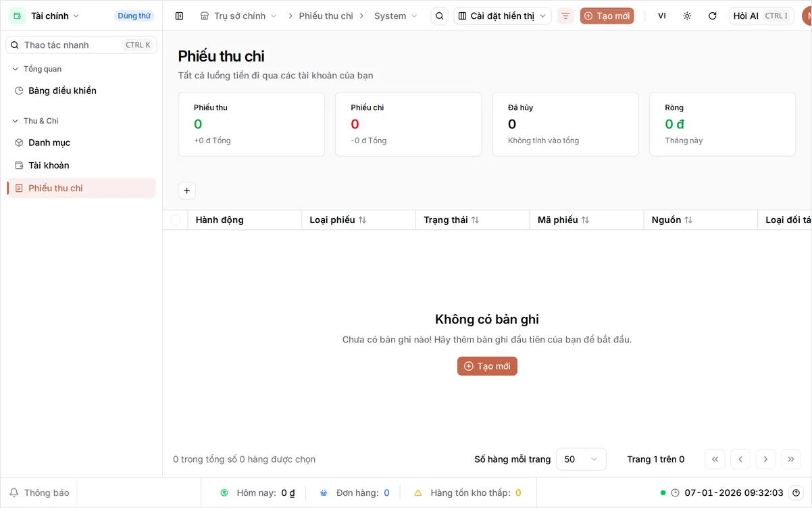Focus the Thao tác nhanh search field
812x508 pixels.
81,45
